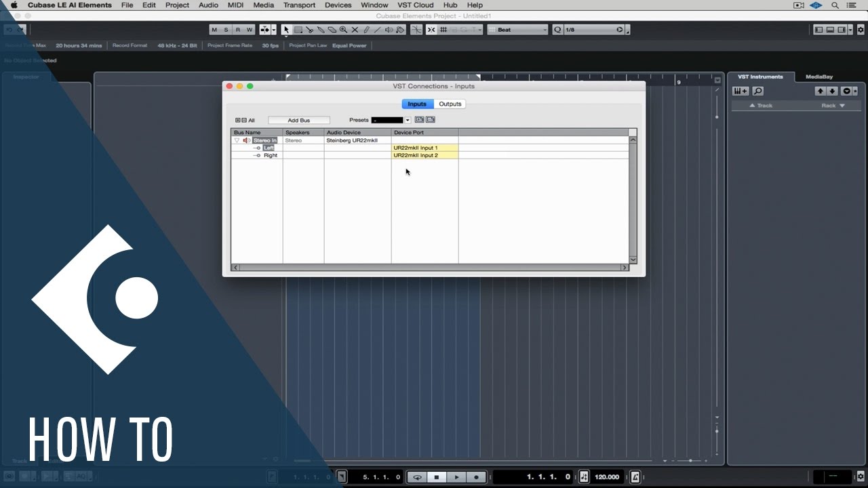868x488 pixels.
Task: Switch to the Outputs tab
Action: point(450,104)
